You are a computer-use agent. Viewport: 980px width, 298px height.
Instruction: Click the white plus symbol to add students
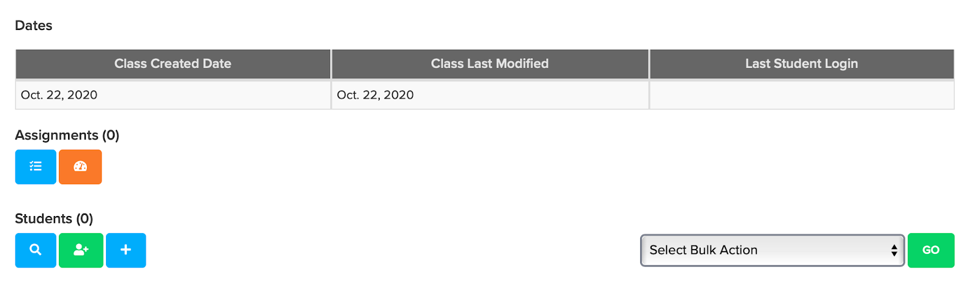pos(126,250)
